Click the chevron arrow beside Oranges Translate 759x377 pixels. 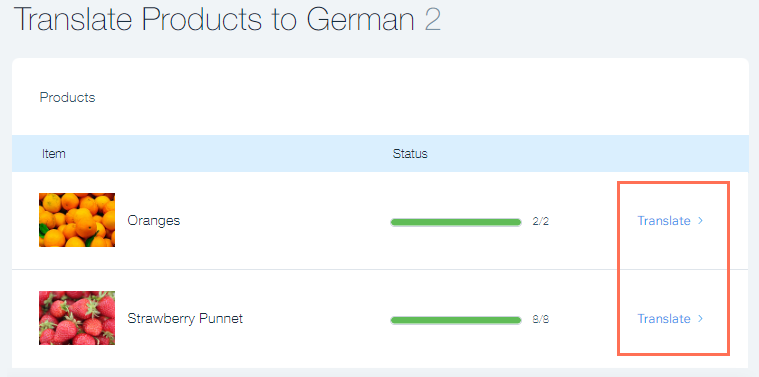(700, 221)
